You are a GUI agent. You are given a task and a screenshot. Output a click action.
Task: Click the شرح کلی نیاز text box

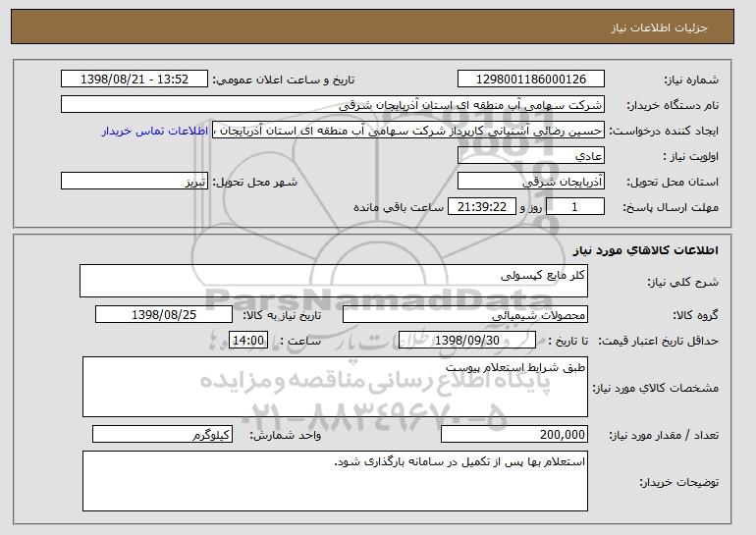pos(334,281)
